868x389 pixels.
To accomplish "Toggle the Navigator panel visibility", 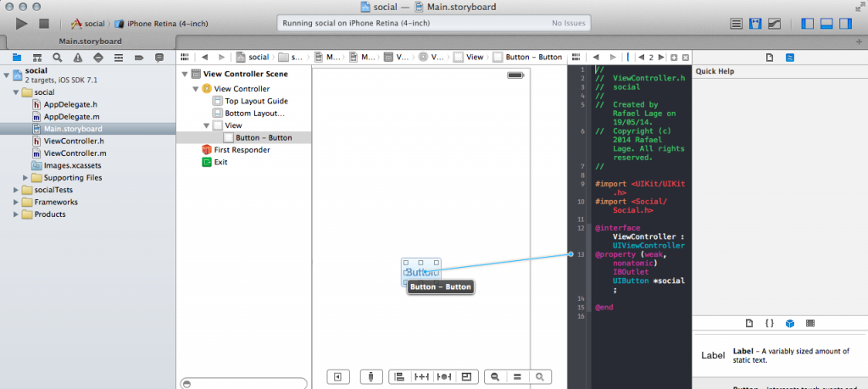I will pos(809,24).
